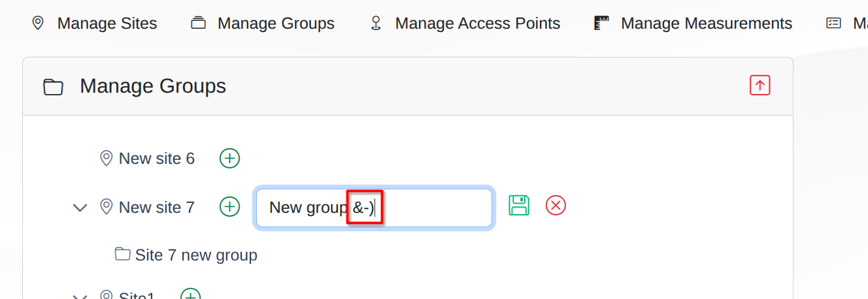Open the Manage Sites tab
This screenshot has width=868, height=299.
click(x=95, y=24)
